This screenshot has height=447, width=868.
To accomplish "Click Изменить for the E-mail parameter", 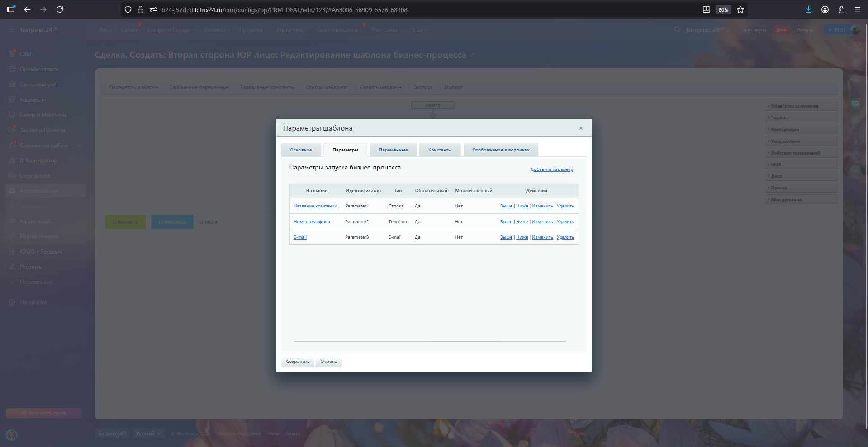I will pos(542,237).
